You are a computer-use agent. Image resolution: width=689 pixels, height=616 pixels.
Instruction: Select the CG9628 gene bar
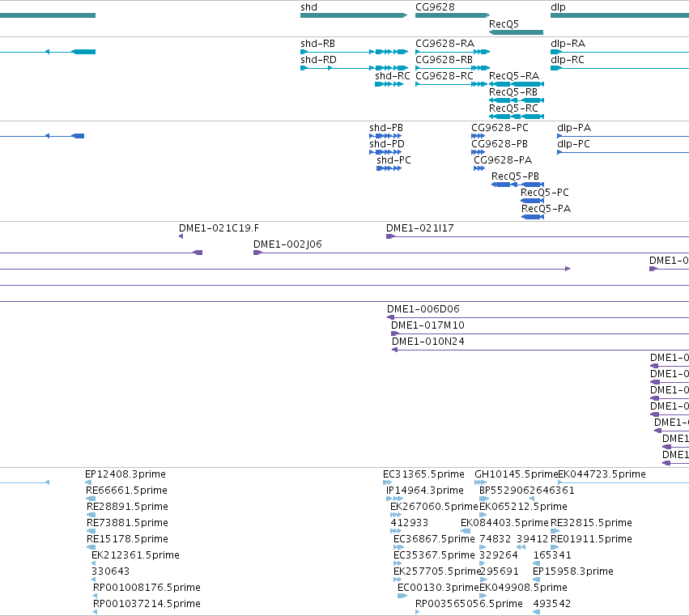click(452, 15)
